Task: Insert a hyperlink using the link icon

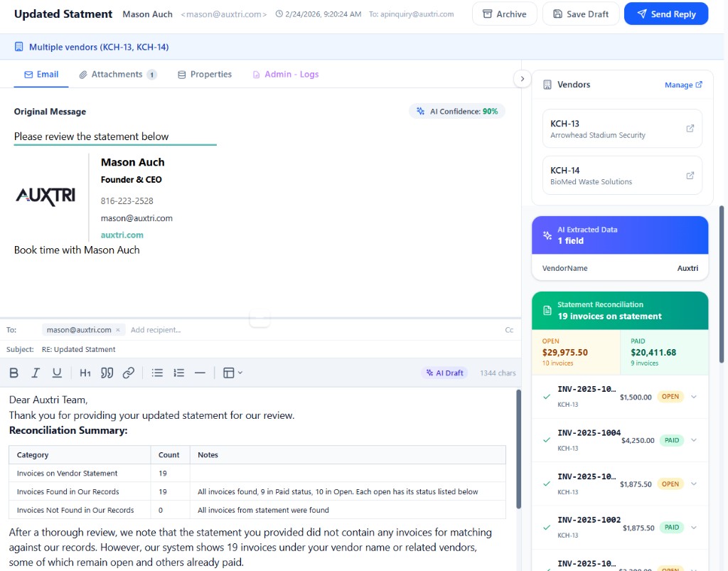Action: pos(128,372)
